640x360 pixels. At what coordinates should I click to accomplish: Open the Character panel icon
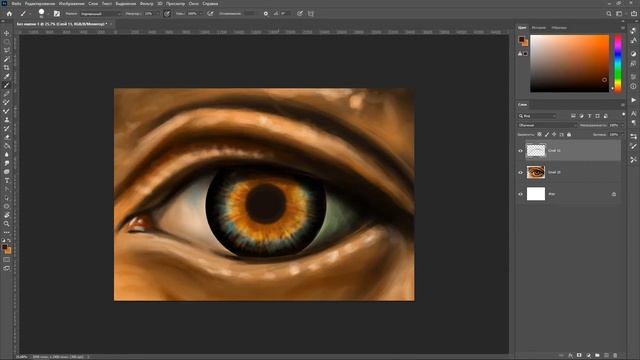(x=633, y=113)
